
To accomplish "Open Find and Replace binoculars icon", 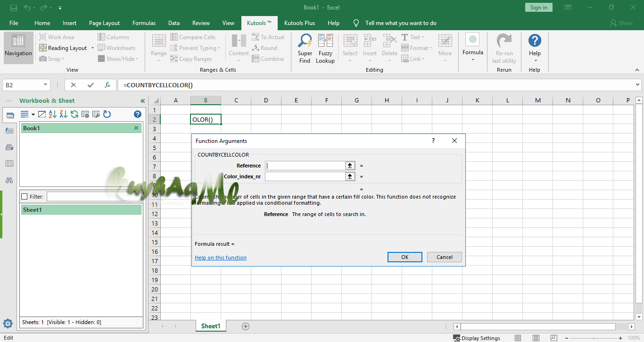I will point(9,180).
